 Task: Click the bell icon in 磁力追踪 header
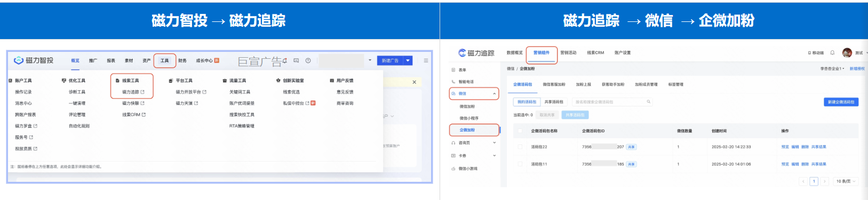tap(832, 52)
